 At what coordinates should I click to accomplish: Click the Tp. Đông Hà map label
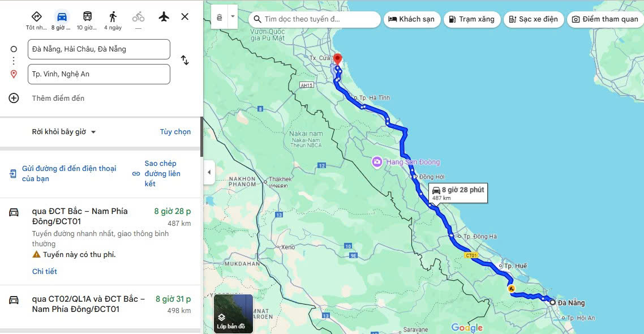tap(480, 237)
